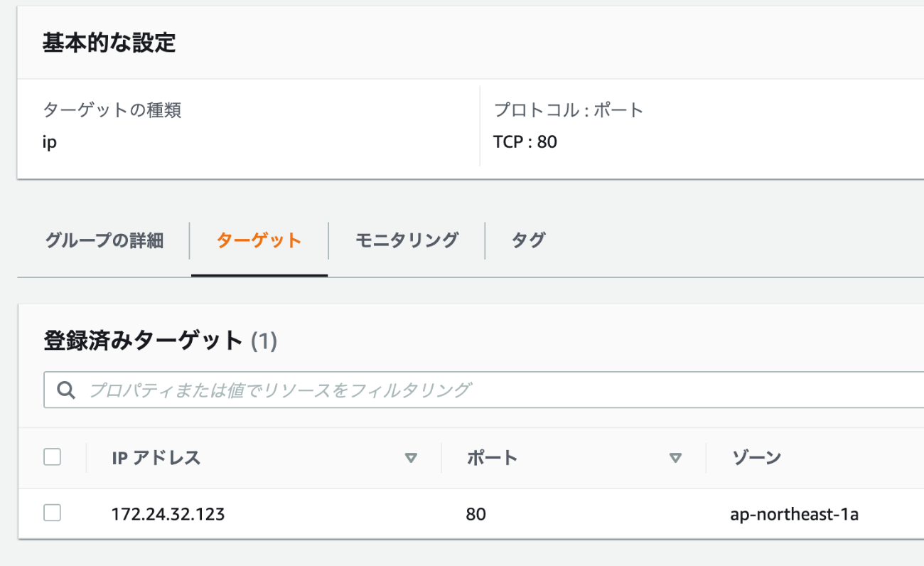
Task: Open the モニタリング tab
Action: (x=407, y=240)
